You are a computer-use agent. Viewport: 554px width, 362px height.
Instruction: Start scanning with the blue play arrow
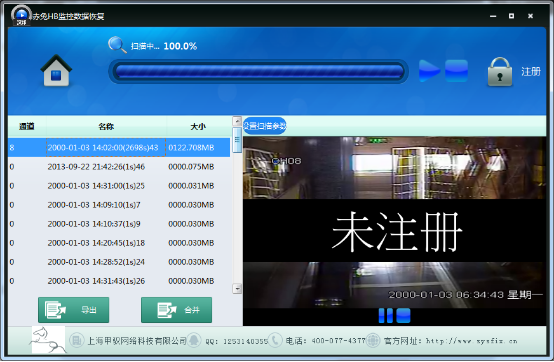[429, 71]
